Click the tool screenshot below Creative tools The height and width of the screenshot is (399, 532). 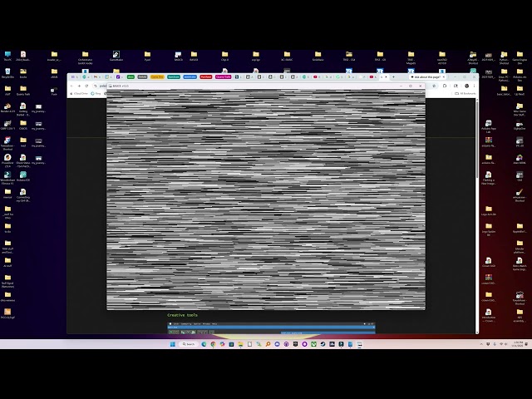[x=272, y=328]
